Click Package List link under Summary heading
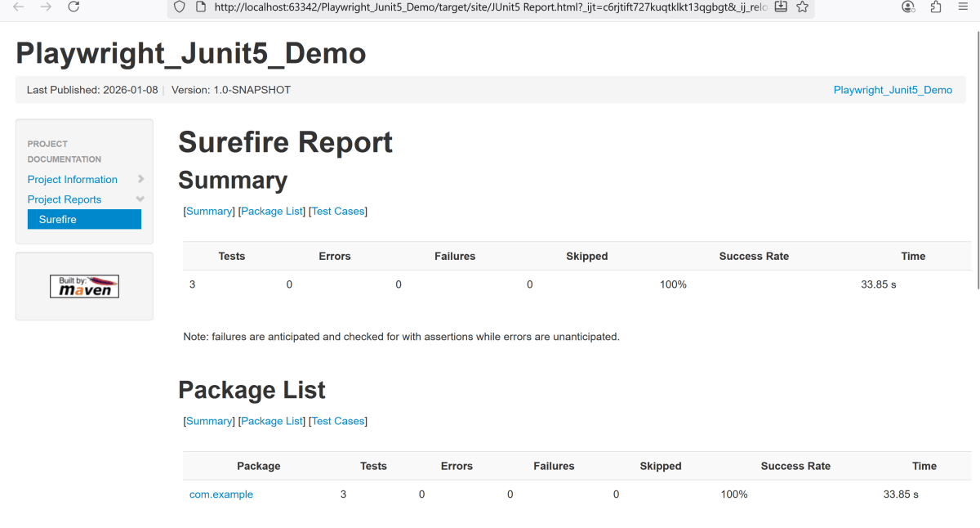Image resolution: width=980 pixels, height=528 pixels. click(x=272, y=211)
